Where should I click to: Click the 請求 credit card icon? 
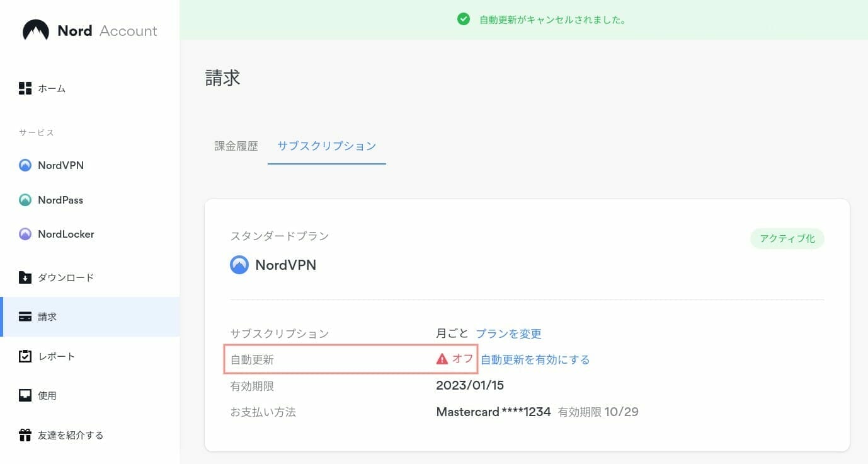[25, 316]
